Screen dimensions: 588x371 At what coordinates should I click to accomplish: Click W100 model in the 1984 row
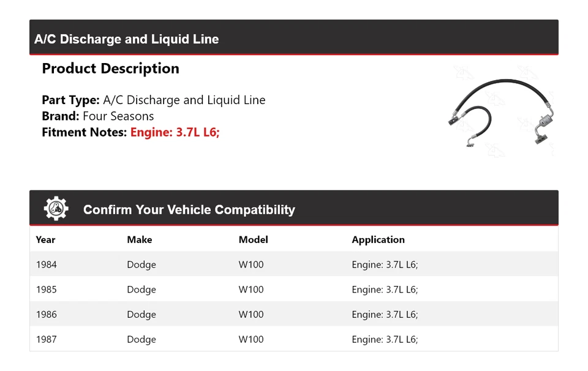pyautogui.click(x=251, y=264)
